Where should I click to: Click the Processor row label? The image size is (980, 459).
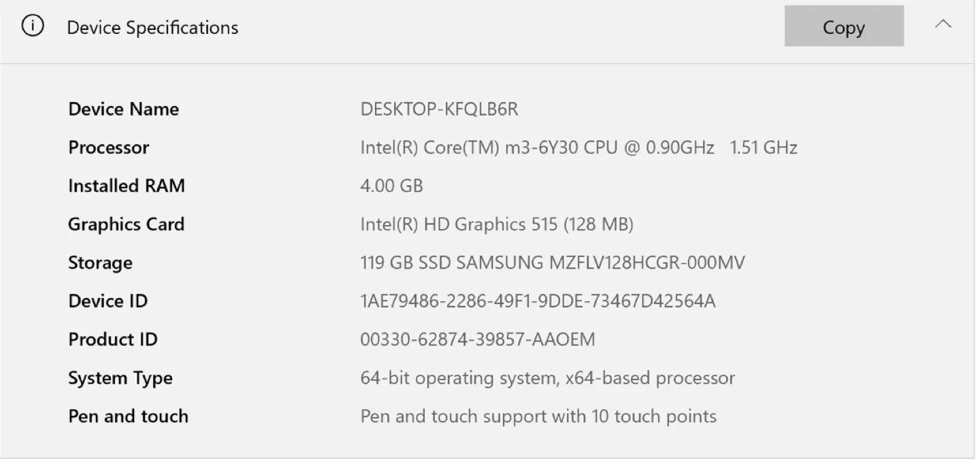tap(108, 147)
